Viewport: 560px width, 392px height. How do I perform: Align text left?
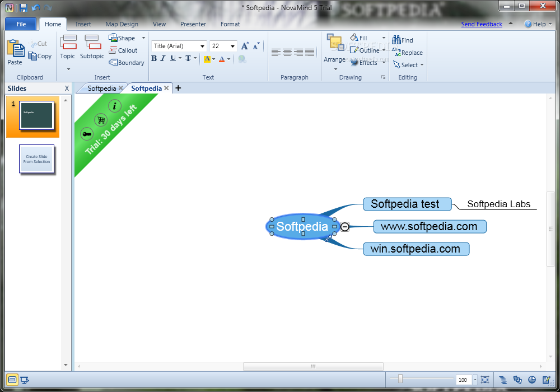click(276, 52)
